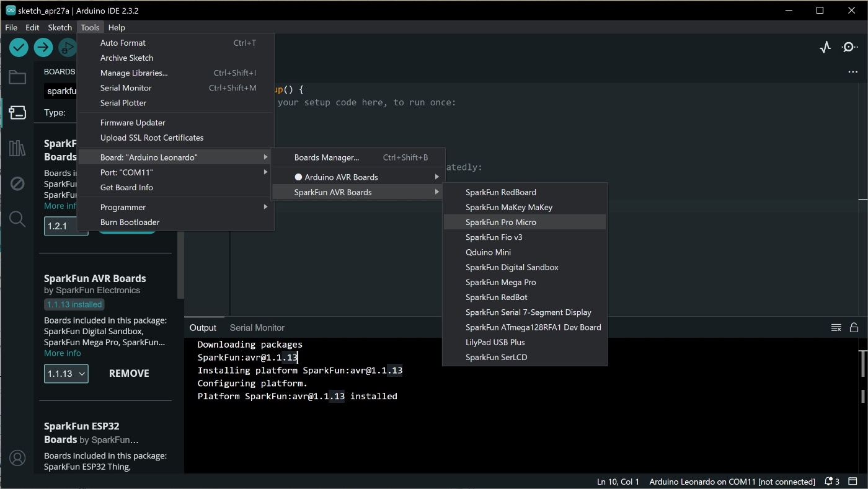Choose SparkFun RedBoard board
The width and height of the screenshot is (868, 489).
[x=525, y=192]
